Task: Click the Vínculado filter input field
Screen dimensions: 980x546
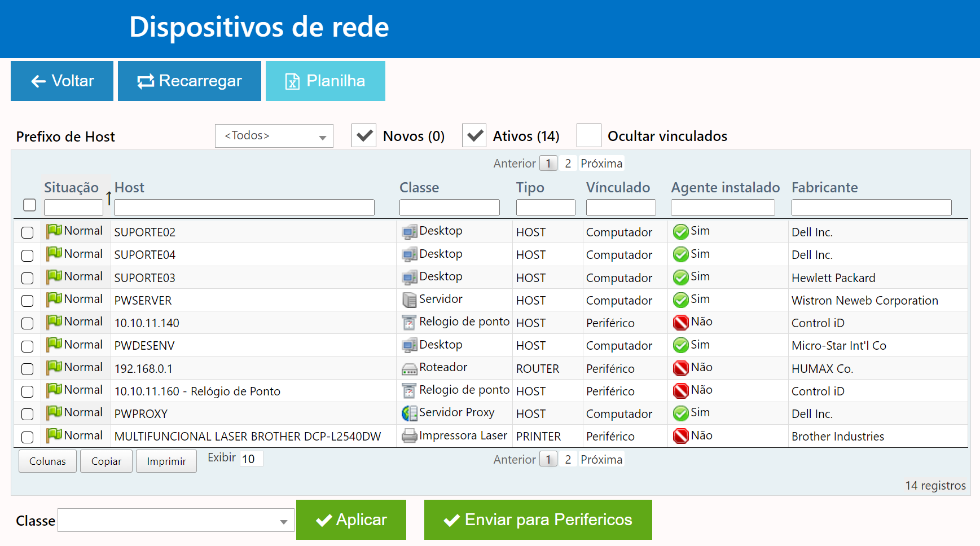Action: click(x=621, y=208)
